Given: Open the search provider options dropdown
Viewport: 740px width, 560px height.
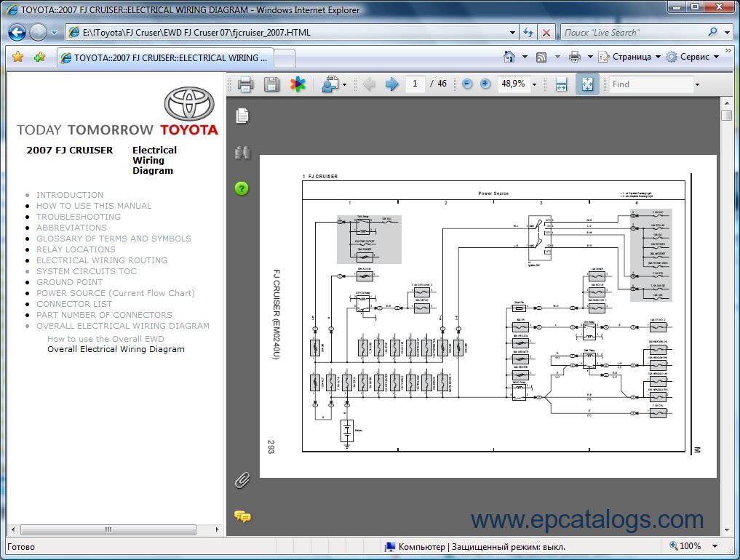Looking at the screenshot, I should tap(727, 33).
